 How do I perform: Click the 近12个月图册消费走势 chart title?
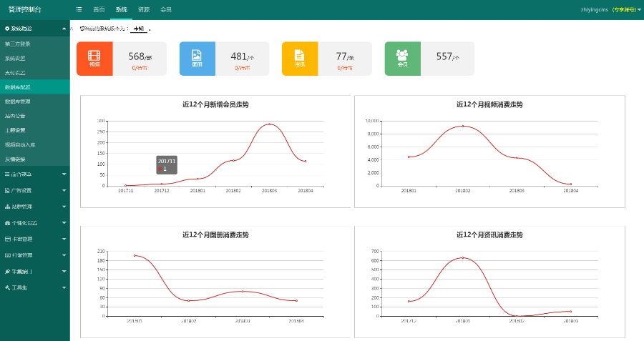(215, 234)
